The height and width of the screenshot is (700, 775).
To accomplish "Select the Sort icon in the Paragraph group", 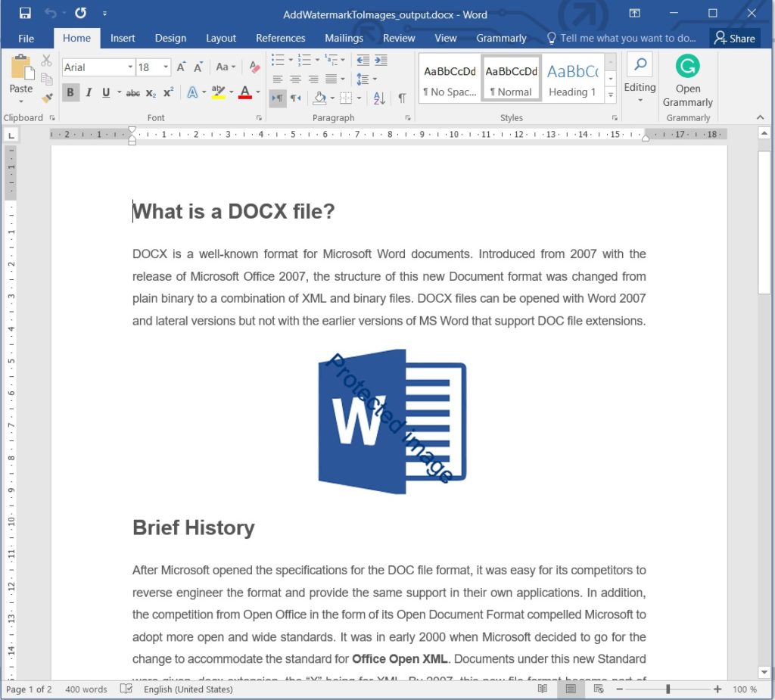I will point(377,98).
